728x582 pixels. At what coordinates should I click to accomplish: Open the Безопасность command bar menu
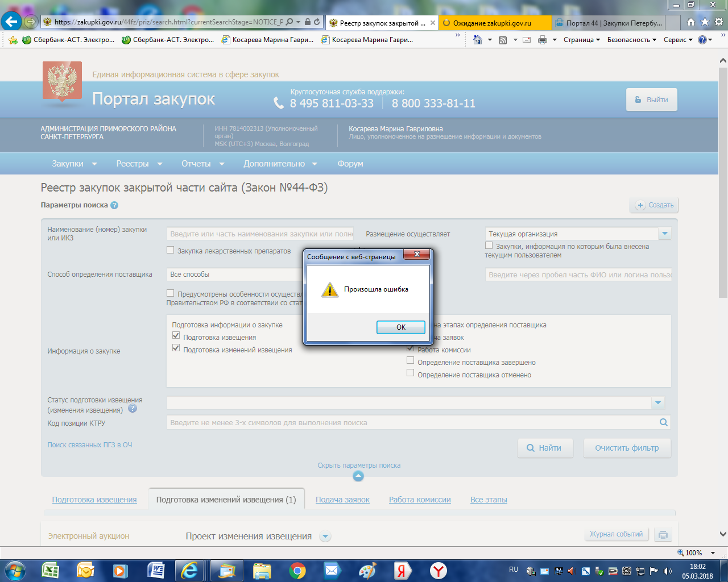(x=632, y=40)
